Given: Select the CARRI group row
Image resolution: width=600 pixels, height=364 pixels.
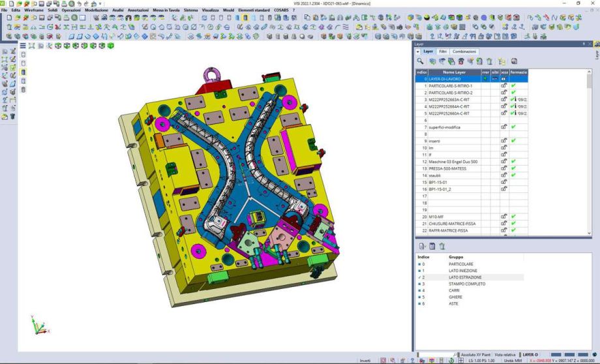Looking at the screenshot, I should pos(471,290).
